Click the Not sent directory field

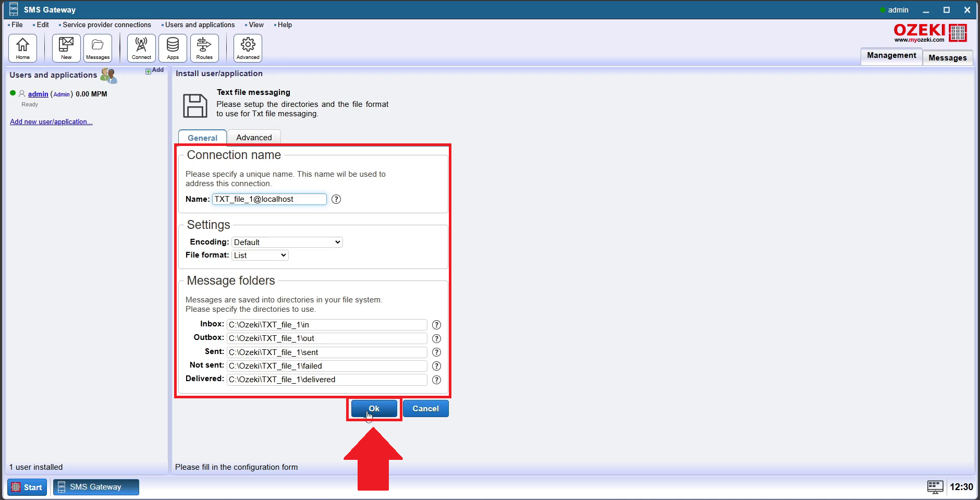327,366
